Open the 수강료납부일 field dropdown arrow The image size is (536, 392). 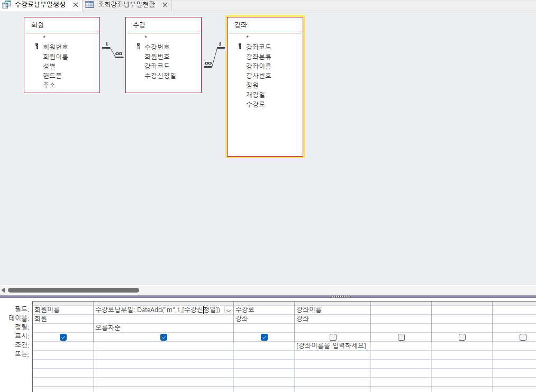tap(228, 311)
